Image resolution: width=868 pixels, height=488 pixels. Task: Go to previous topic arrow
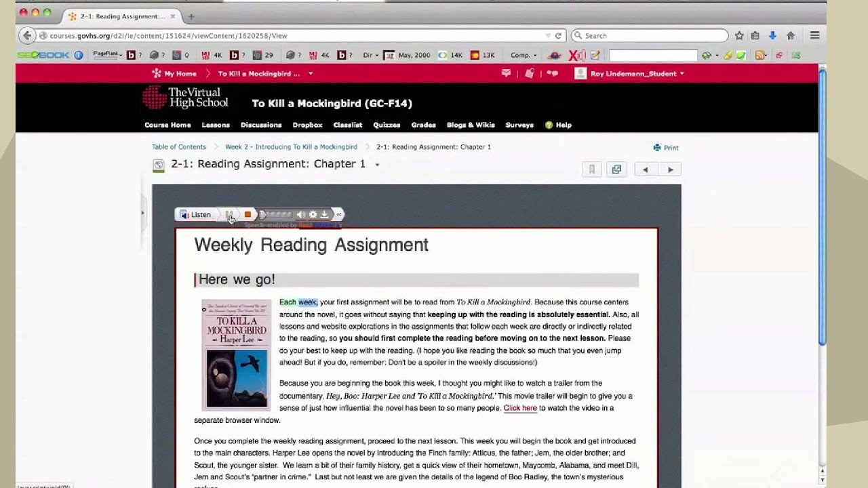point(646,169)
